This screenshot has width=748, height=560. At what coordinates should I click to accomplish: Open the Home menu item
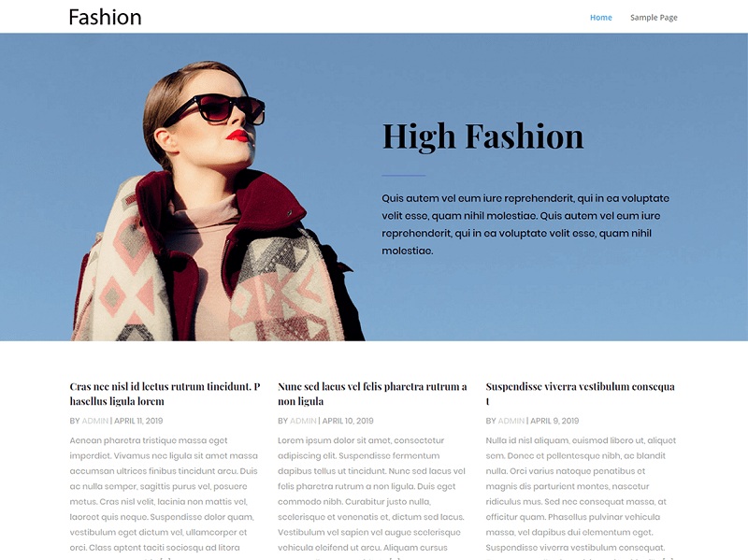point(600,18)
